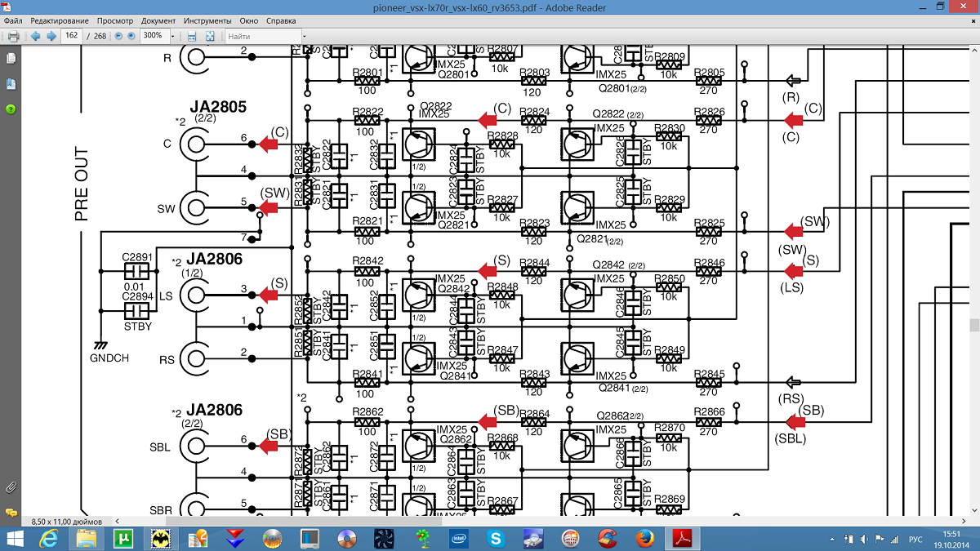Open the Просмотр menu

click(115, 20)
